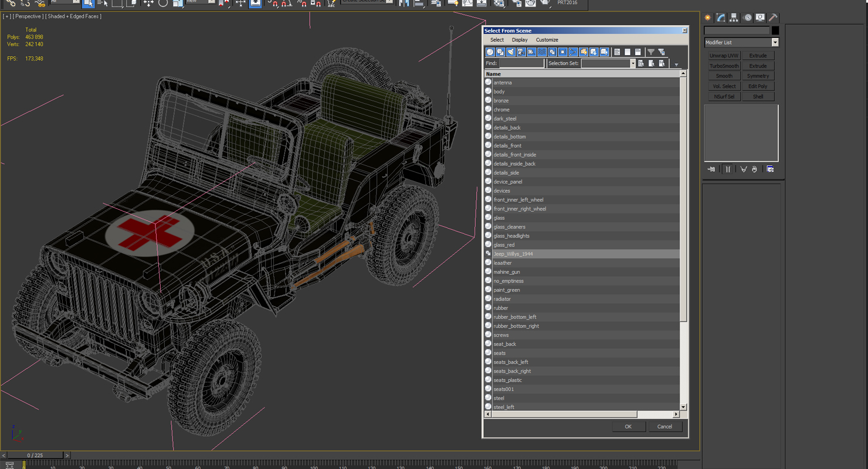Click Make Unique icon below modifier stack
This screenshot has height=469, width=868.
point(744,169)
